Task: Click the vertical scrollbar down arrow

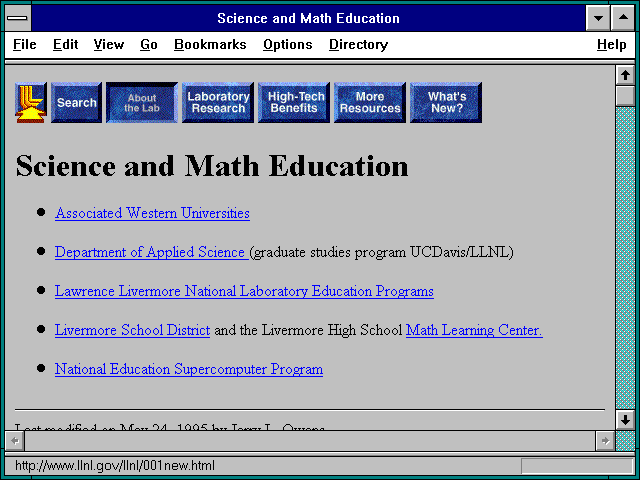Action: (625, 420)
